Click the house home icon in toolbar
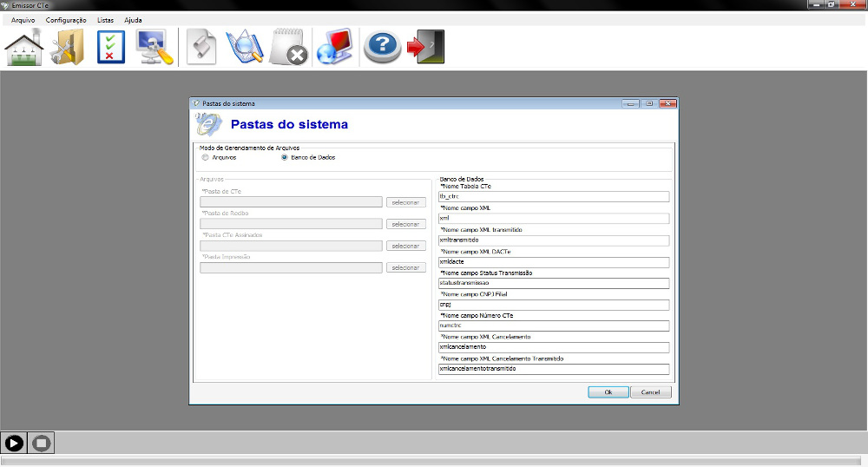The width and height of the screenshot is (868, 467). [24, 47]
